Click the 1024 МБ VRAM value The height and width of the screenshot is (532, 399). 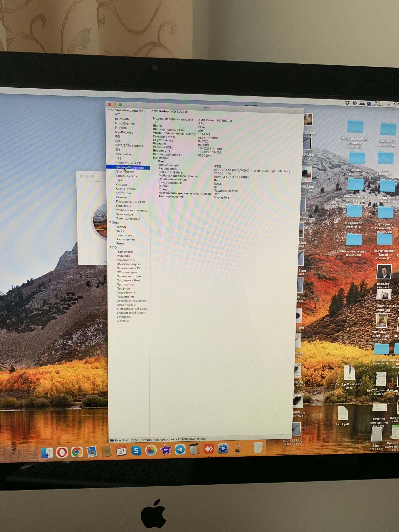point(204,134)
